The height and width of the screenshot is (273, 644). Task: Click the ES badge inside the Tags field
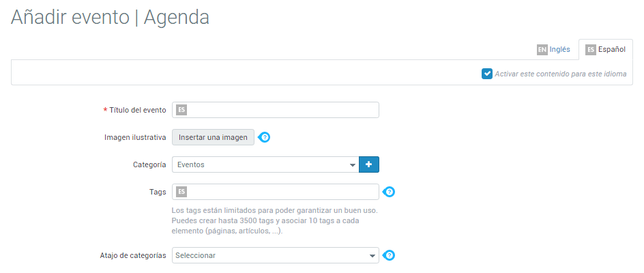pyautogui.click(x=181, y=192)
